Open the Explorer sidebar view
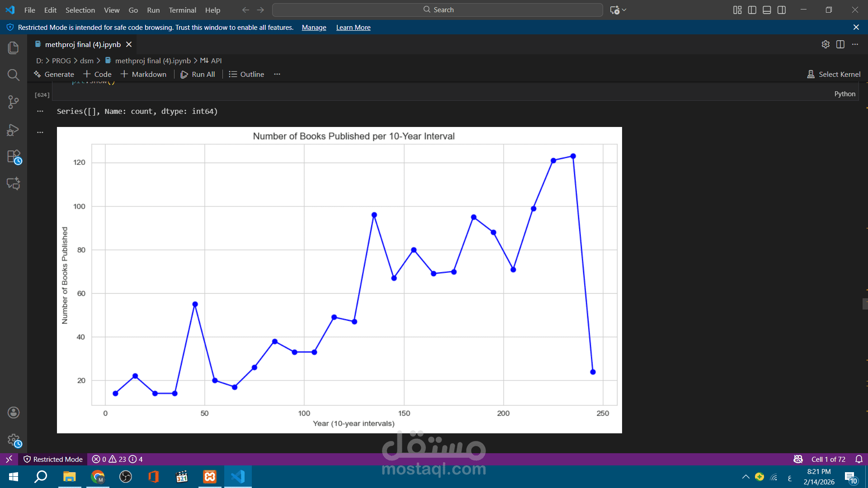Image resolution: width=868 pixels, height=488 pixels. click(14, 47)
